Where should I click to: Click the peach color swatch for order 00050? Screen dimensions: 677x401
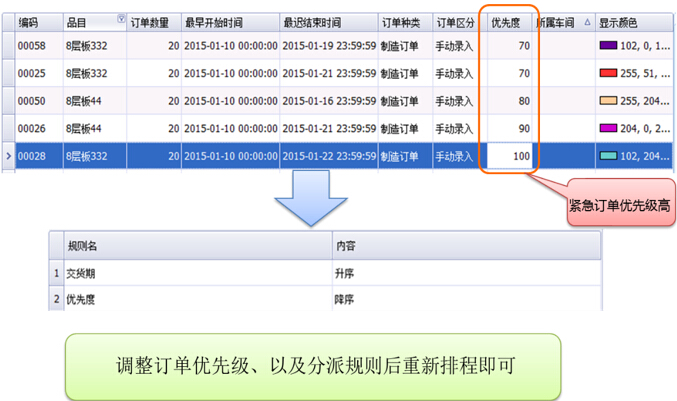point(607,101)
